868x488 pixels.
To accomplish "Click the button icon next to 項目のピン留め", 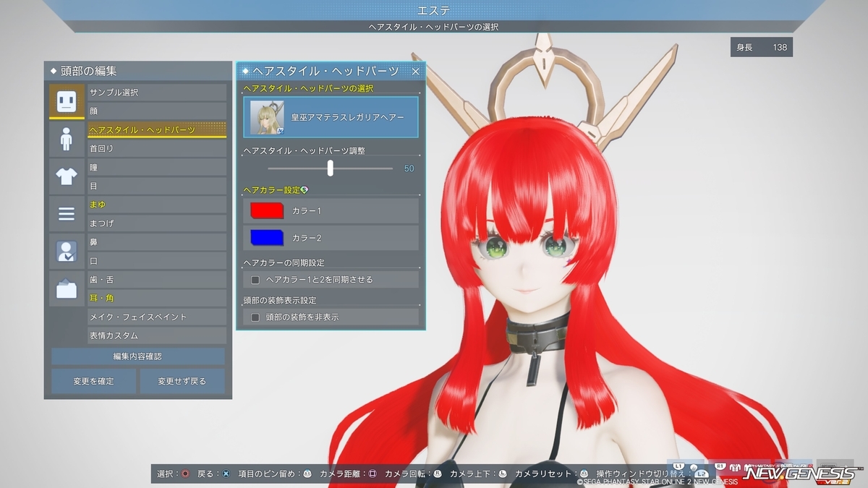I will click(x=307, y=474).
